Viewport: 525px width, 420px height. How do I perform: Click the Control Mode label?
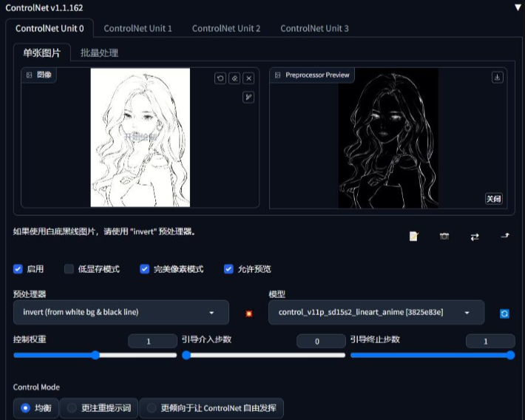click(36, 387)
